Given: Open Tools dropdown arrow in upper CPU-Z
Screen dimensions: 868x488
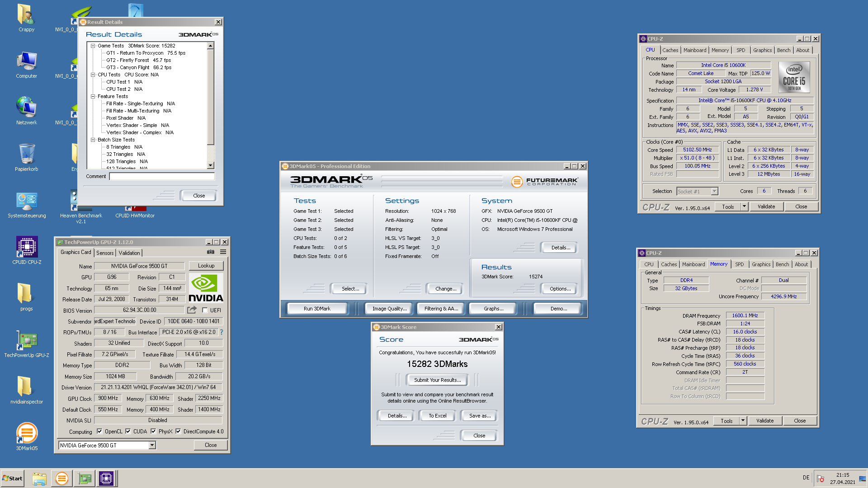Looking at the screenshot, I should tap(744, 206).
